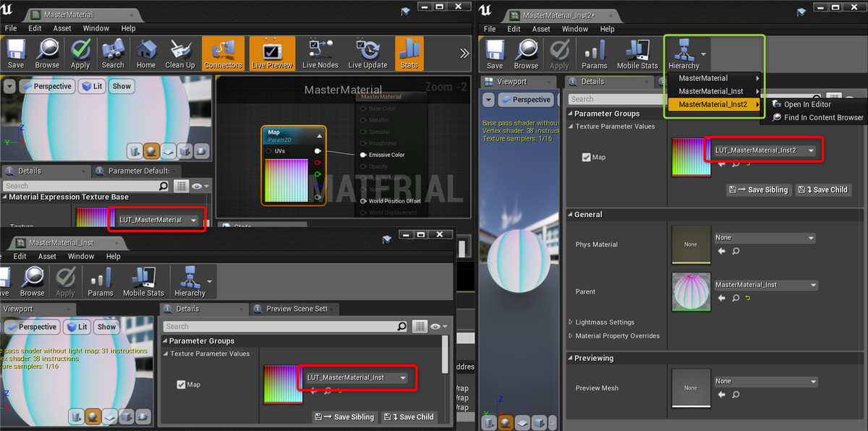Click Save in the MasterMaterial window toolbar
This screenshot has height=431, width=868.
pos(15,54)
